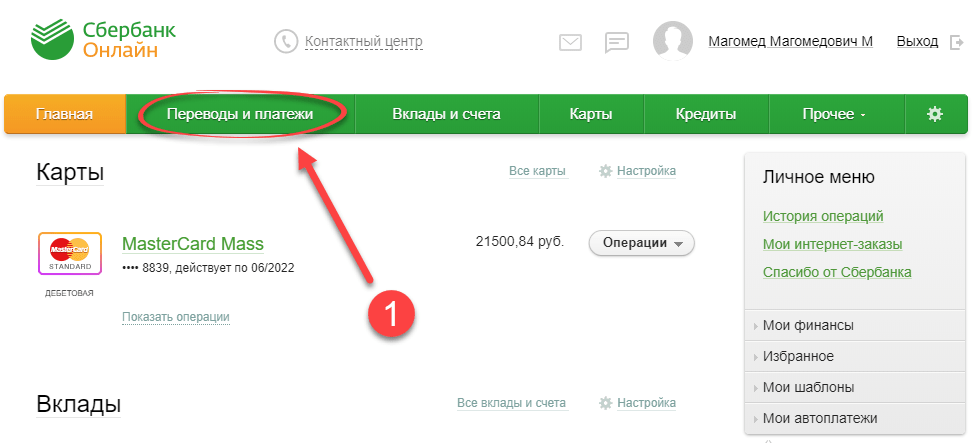Click the Карты section heading
Screen dimensions: 978x443
tap(70, 173)
